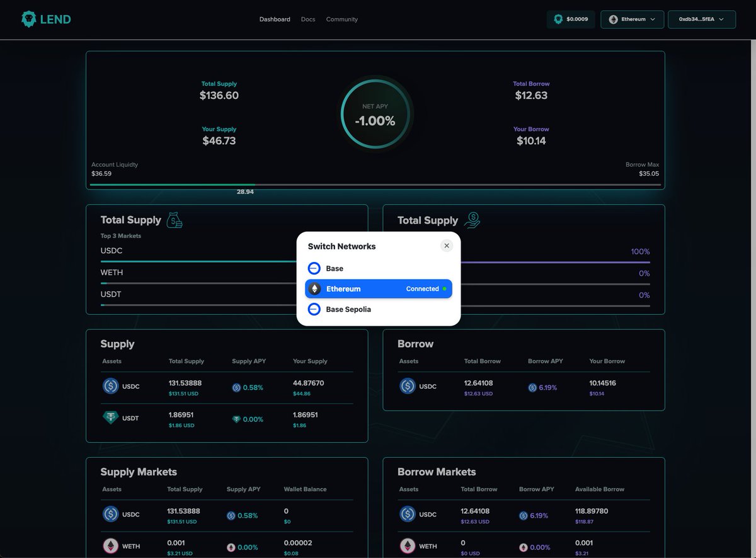Click Your Borrow 10.14516 in Borrow table

point(603,383)
